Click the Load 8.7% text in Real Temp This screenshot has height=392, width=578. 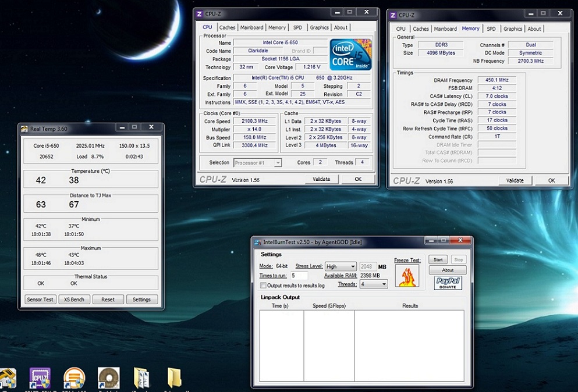pyautogui.click(x=90, y=156)
